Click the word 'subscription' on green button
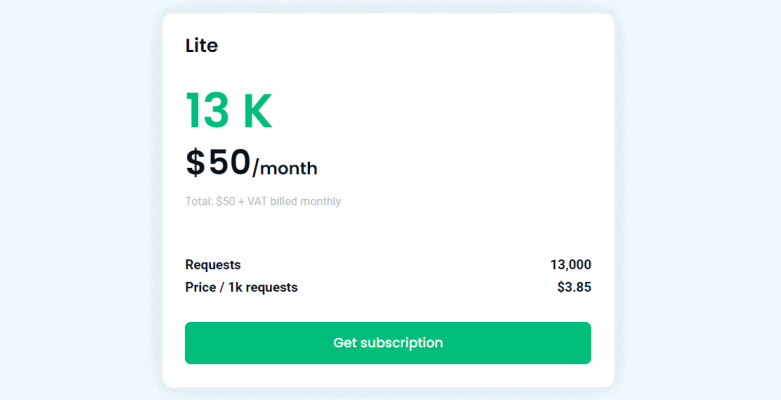Image resolution: width=781 pixels, height=400 pixels. point(402,343)
